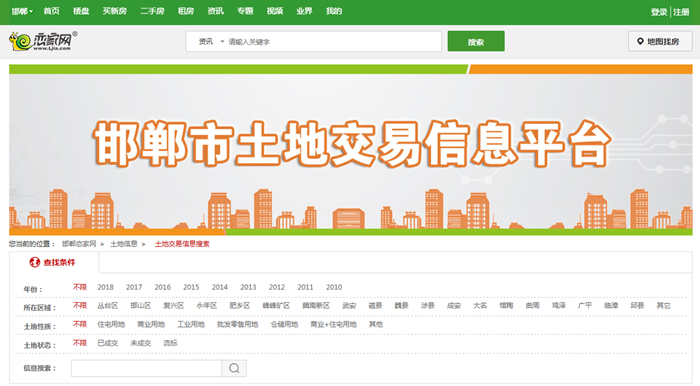Filter land type 仓储用地
The width and height of the screenshot is (700, 386).
(284, 324)
